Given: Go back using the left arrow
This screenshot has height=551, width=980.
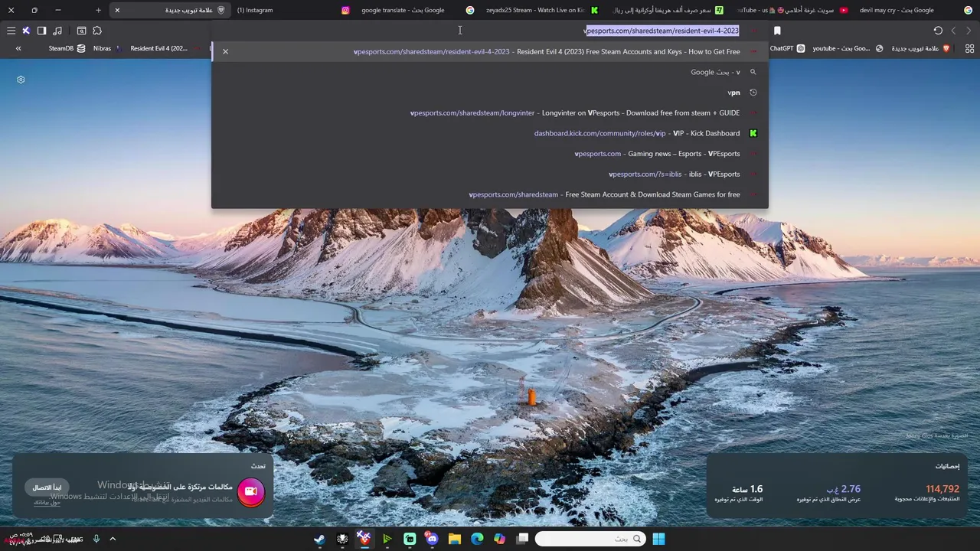Looking at the screenshot, I should pyautogui.click(x=953, y=31).
